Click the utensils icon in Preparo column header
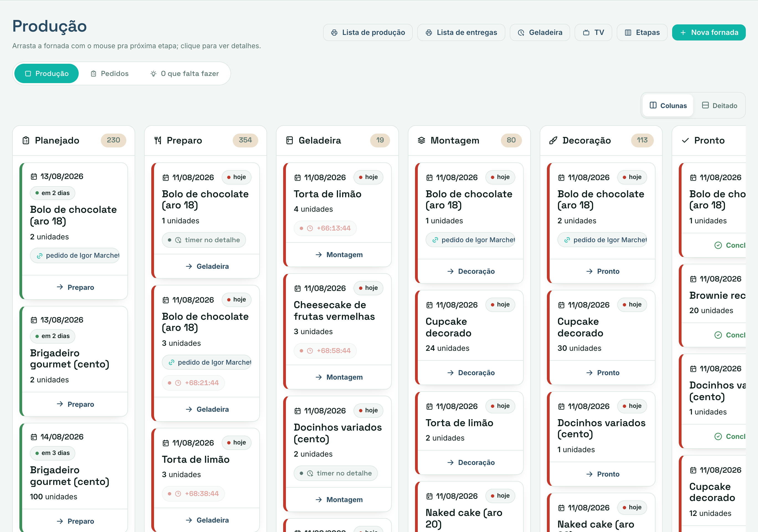This screenshot has width=758, height=532. point(158,141)
